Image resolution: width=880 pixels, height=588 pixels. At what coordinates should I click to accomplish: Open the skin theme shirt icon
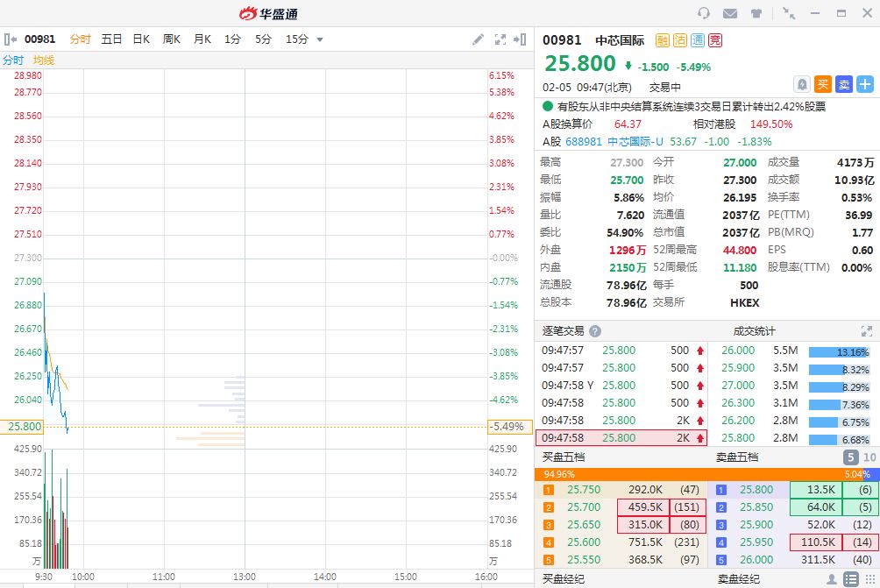(756, 13)
